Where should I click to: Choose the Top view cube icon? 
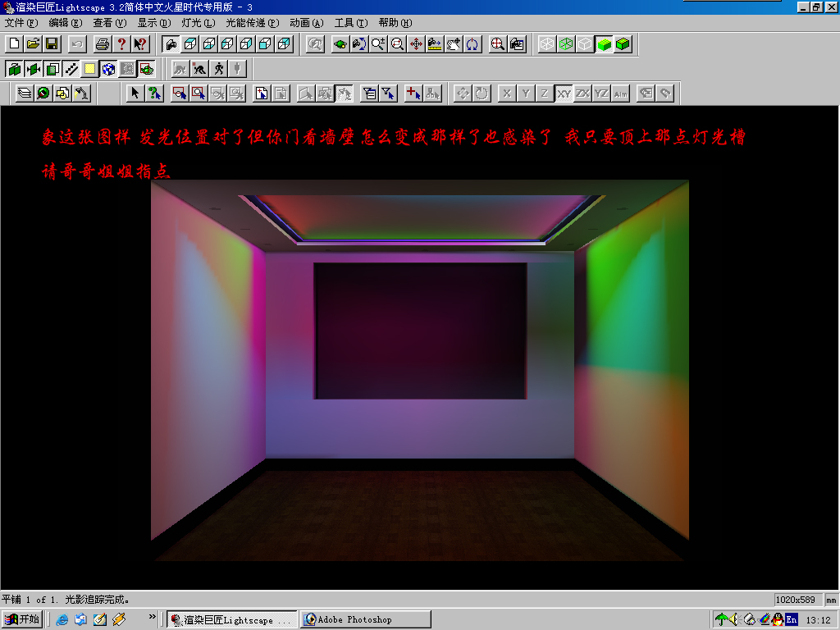click(x=190, y=44)
